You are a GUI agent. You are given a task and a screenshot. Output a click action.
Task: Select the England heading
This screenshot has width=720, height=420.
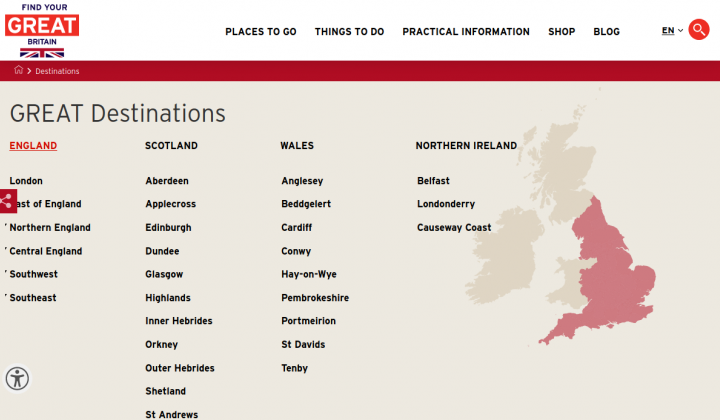point(33,146)
